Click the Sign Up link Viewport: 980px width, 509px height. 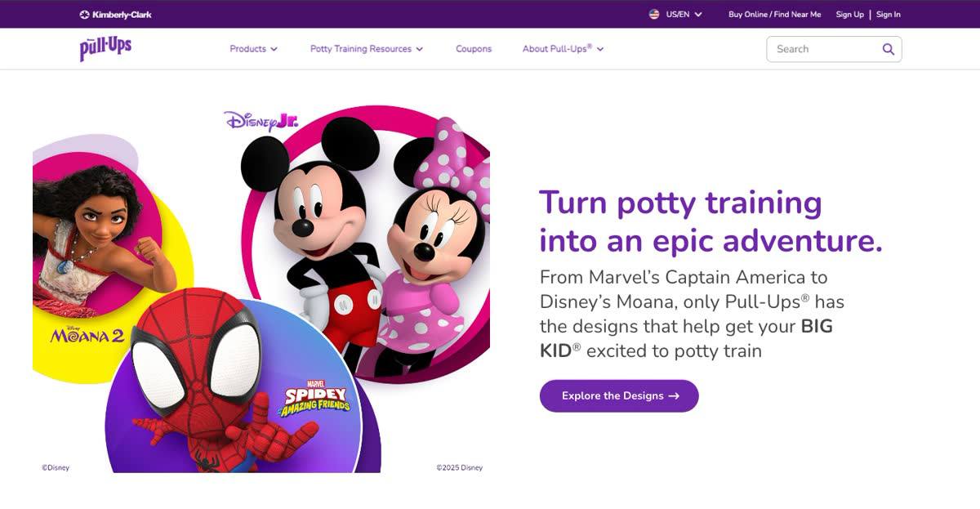(849, 14)
